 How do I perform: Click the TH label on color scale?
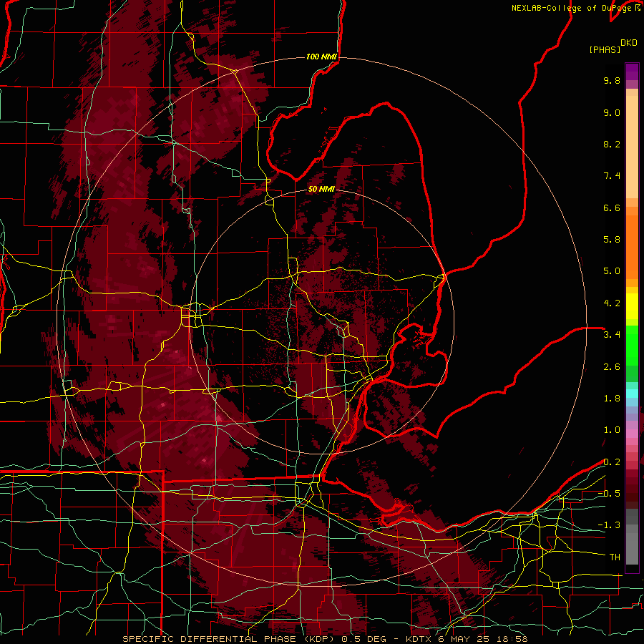click(x=615, y=557)
